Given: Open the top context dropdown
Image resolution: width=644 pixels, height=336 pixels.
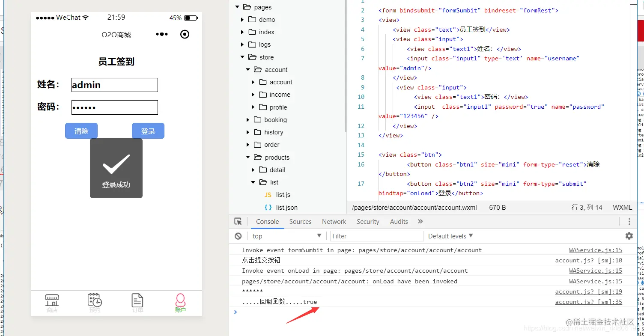Looking at the screenshot, I should click(286, 236).
